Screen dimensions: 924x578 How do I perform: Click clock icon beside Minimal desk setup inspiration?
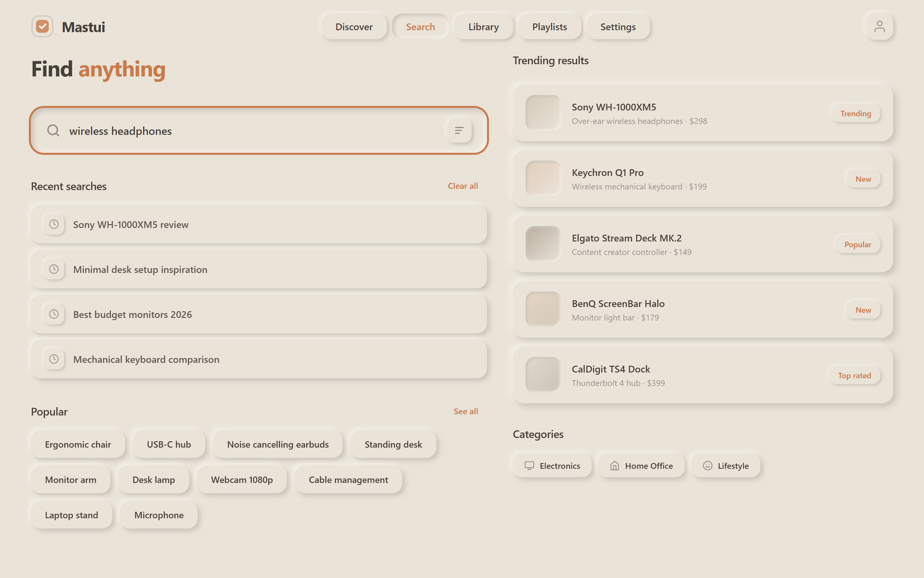coord(54,269)
